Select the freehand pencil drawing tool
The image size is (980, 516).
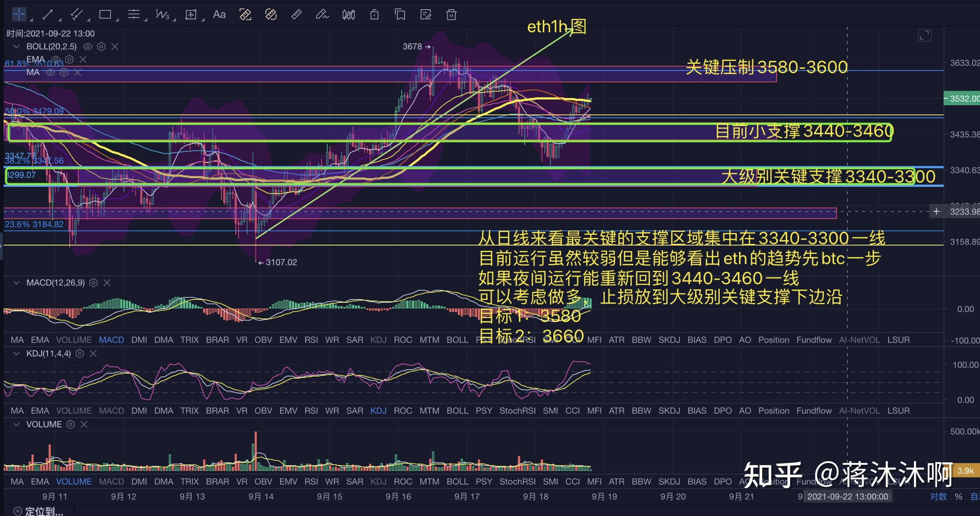click(x=322, y=15)
